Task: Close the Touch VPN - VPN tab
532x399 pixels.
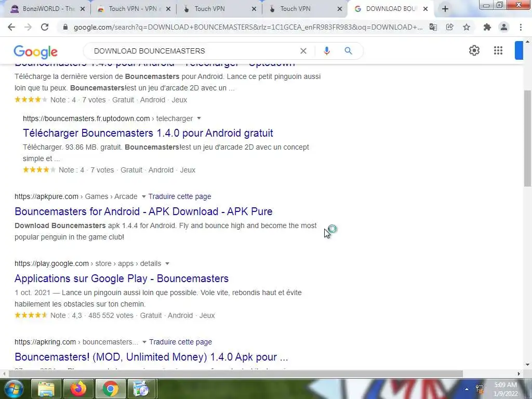Action: [x=168, y=9]
